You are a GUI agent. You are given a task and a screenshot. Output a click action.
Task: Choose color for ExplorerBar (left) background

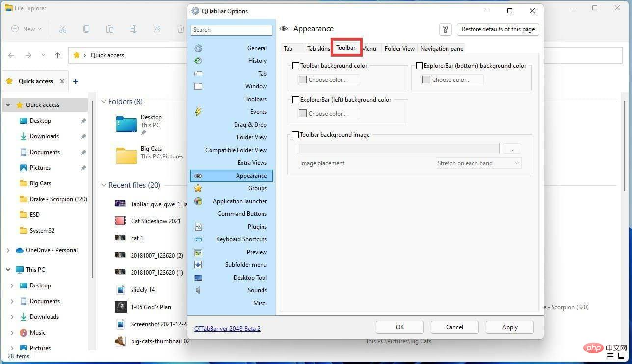pyautogui.click(x=329, y=114)
